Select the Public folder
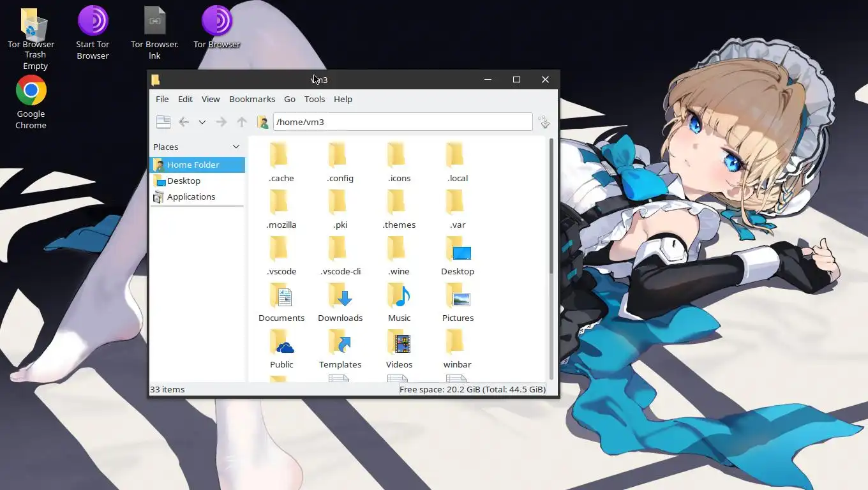 pyautogui.click(x=281, y=349)
